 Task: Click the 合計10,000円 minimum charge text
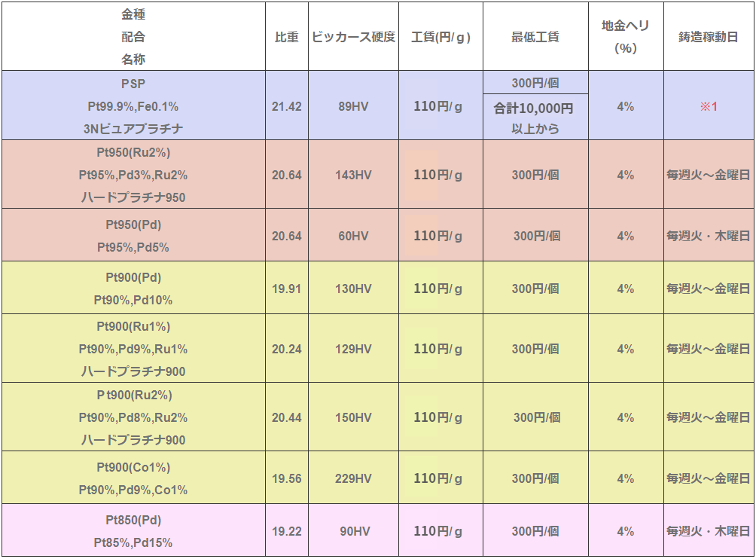(534, 108)
